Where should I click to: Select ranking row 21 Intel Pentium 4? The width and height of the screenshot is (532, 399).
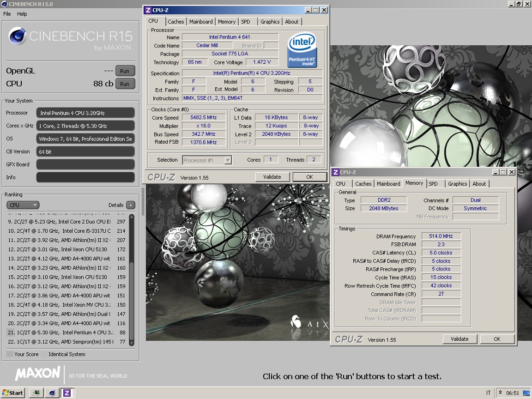pos(67,332)
